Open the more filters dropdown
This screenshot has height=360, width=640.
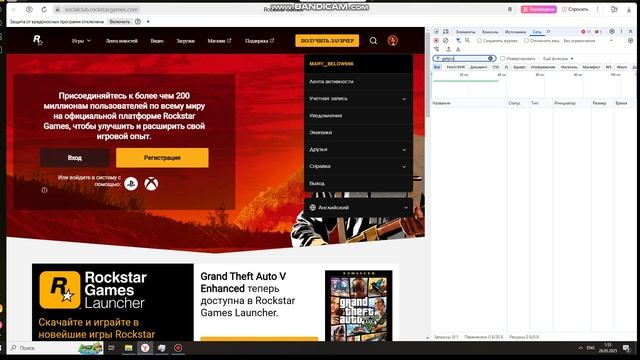pyautogui.click(x=558, y=58)
